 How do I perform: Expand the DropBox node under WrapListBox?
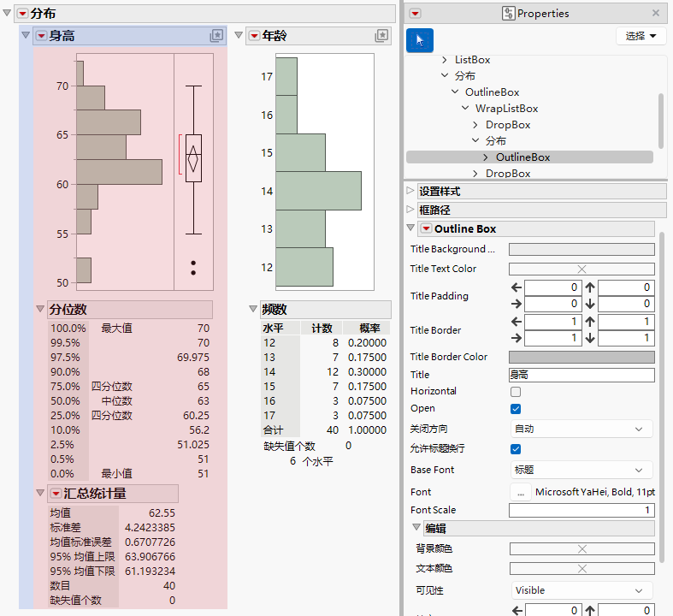475,125
